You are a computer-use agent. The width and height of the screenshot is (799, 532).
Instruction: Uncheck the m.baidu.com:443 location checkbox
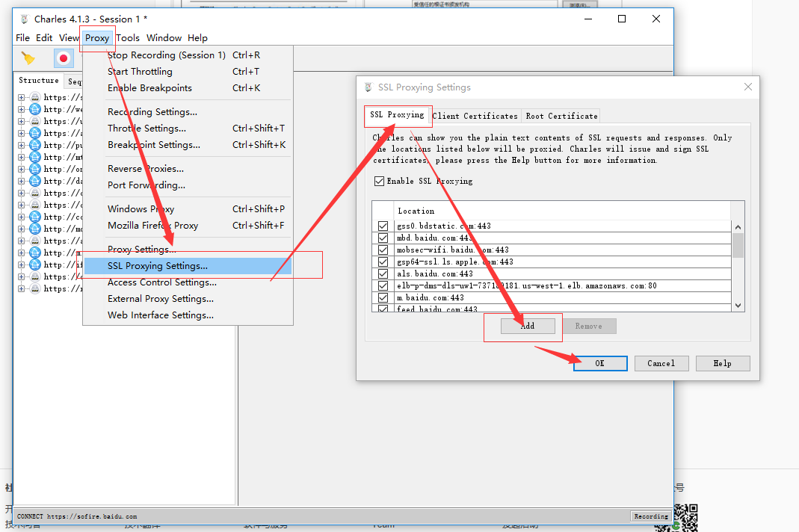pos(383,297)
